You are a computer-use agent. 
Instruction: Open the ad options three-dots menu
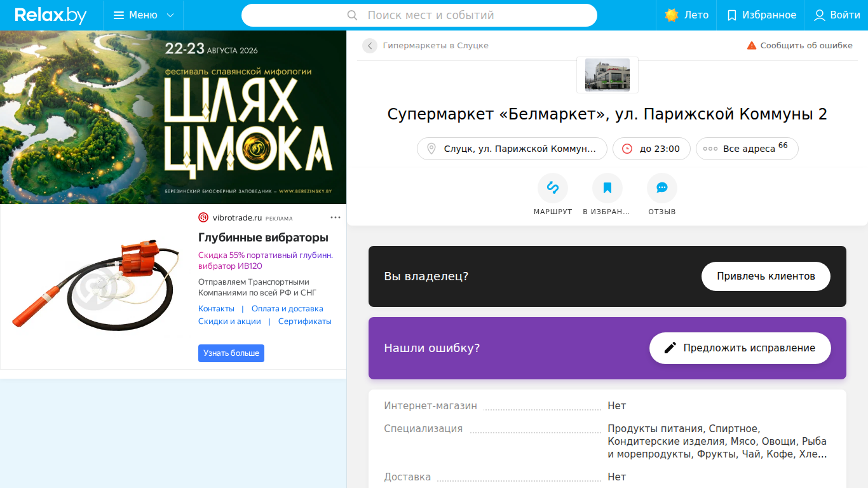336,217
